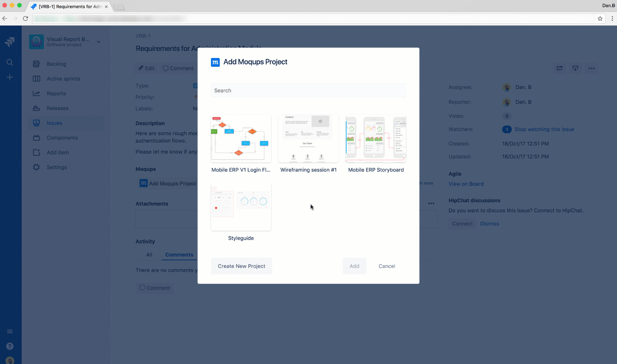Screen dimensions: 617x364
Task: Open the Jira search magnifier icon
Action: point(10,63)
